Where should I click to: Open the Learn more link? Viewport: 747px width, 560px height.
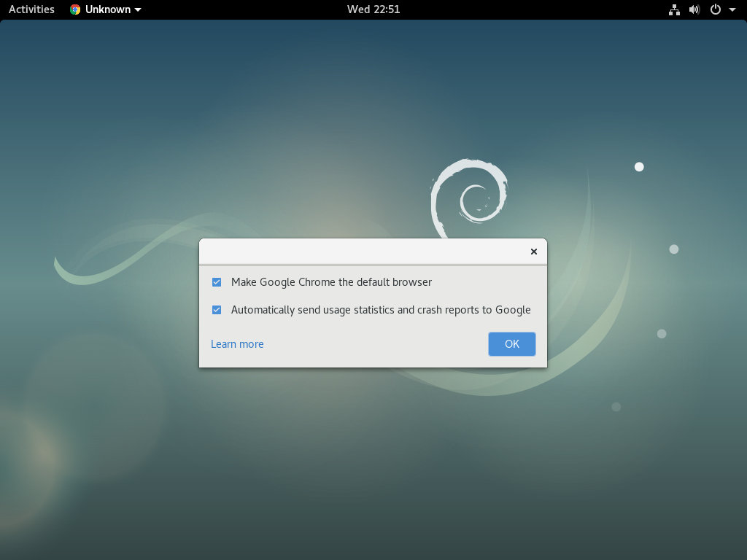237,344
